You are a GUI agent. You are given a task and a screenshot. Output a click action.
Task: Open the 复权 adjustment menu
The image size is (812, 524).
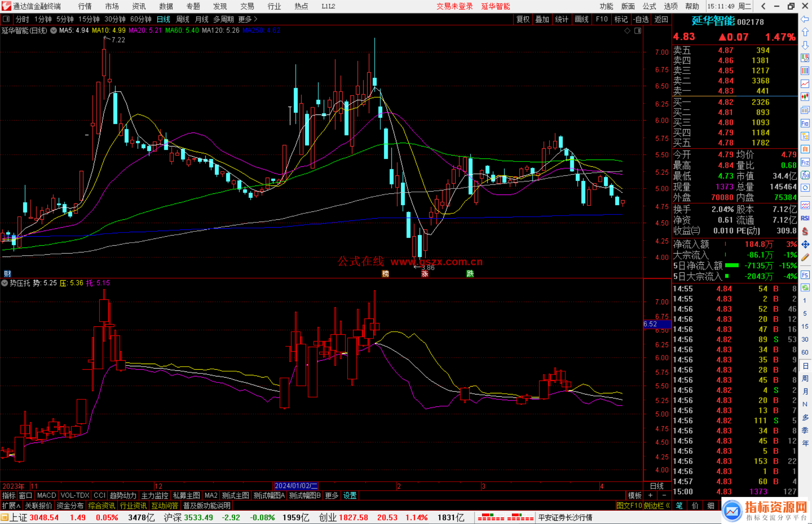(523, 19)
